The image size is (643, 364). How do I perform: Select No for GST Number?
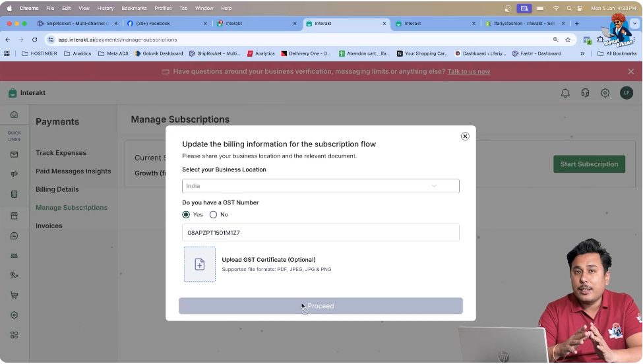(x=213, y=214)
